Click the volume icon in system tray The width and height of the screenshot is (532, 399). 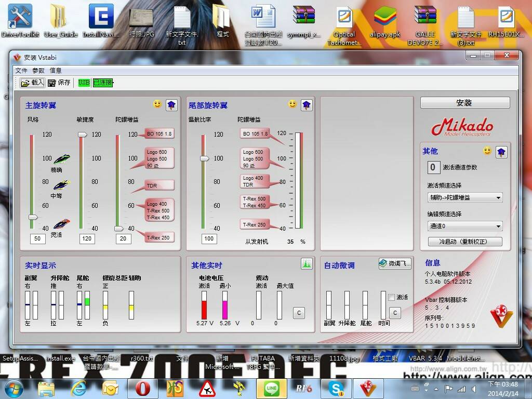pyautogui.click(x=474, y=389)
